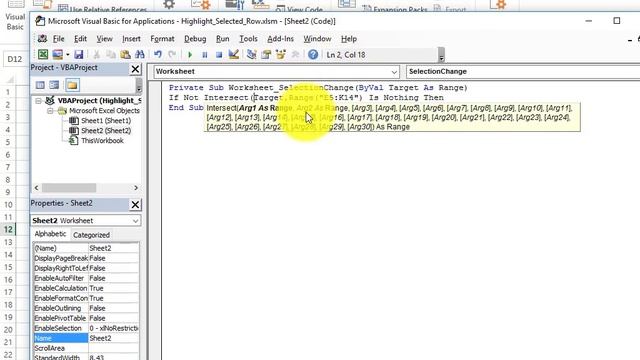Run the macro with the green play icon

pos(190,54)
